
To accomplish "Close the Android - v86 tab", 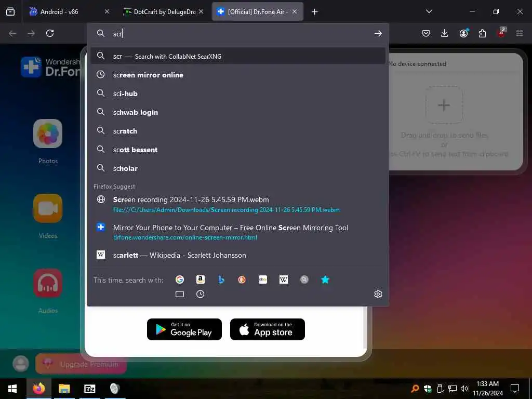I will [x=107, y=11].
